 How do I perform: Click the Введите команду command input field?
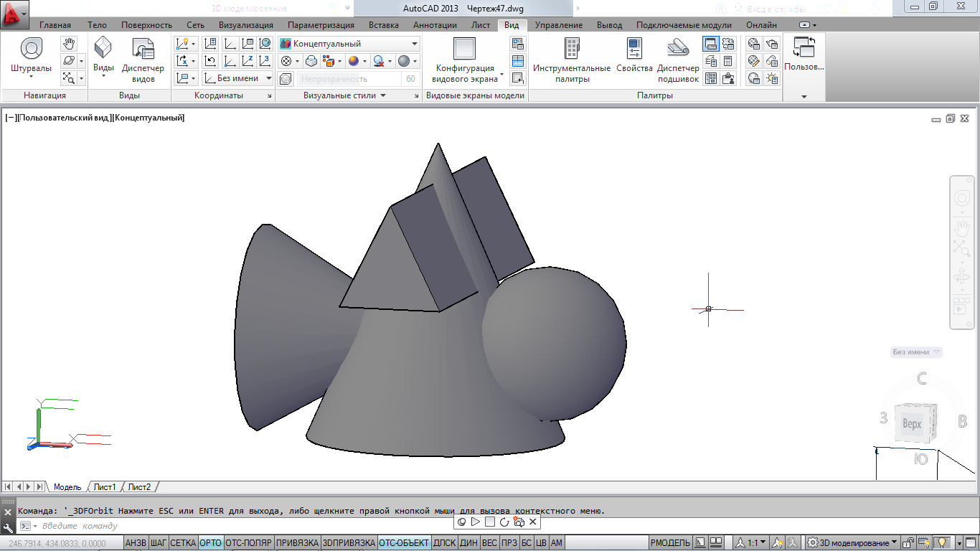pos(215,526)
